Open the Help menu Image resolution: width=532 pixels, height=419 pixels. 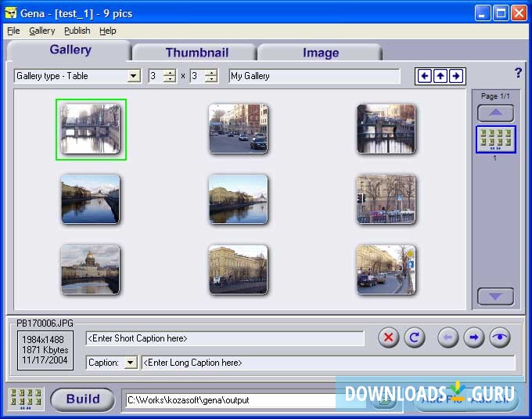point(107,31)
